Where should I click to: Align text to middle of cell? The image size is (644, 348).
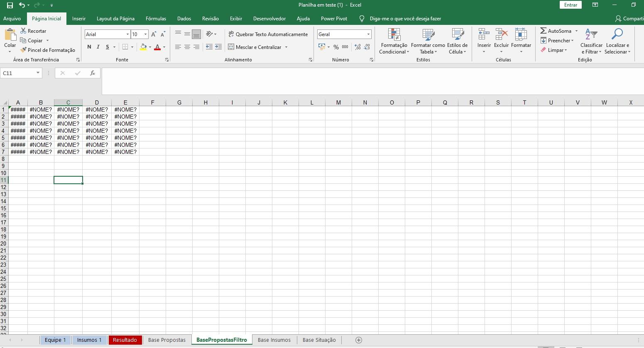point(187,34)
